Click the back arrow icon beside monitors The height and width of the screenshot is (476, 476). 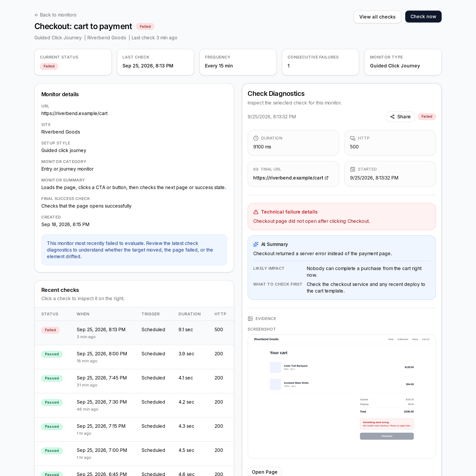click(x=37, y=15)
